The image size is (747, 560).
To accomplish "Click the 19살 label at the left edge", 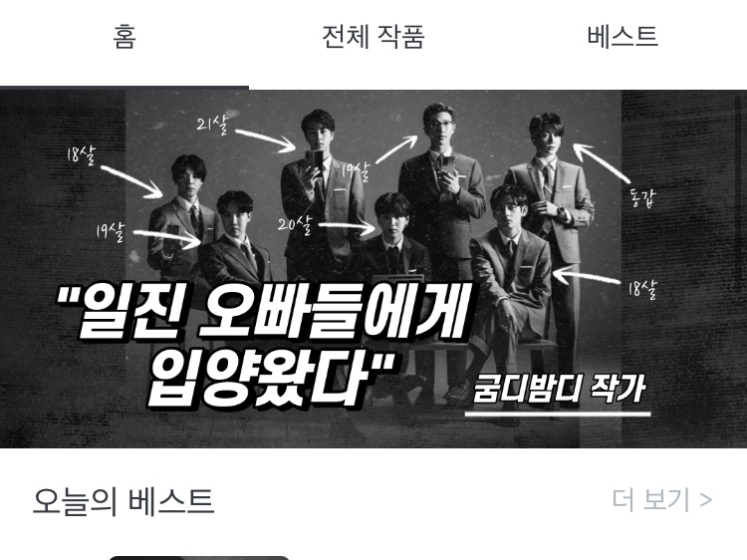I will [x=110, y=232].
